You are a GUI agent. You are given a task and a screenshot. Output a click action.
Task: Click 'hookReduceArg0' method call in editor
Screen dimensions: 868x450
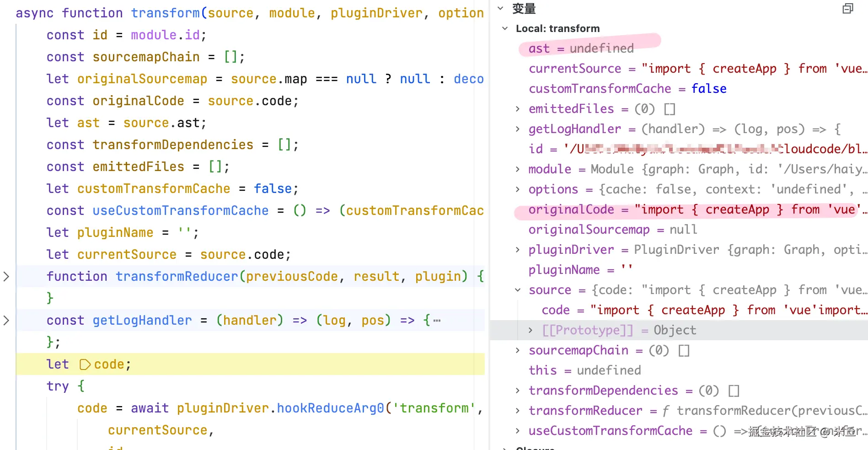click(x=331, y=408)
